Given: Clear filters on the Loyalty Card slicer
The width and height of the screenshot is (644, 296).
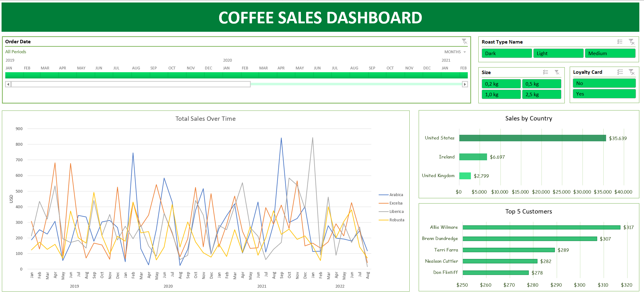Looking at the screenshot, I should coord(632,72).
